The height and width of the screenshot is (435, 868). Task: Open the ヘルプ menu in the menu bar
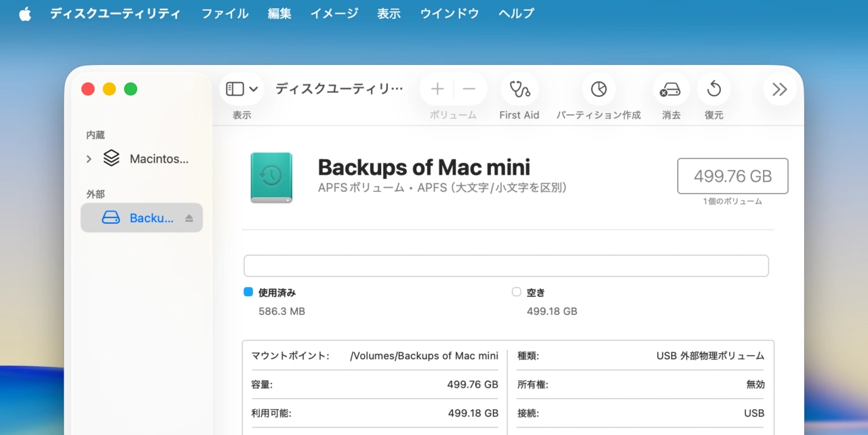[x=515, y=13]
